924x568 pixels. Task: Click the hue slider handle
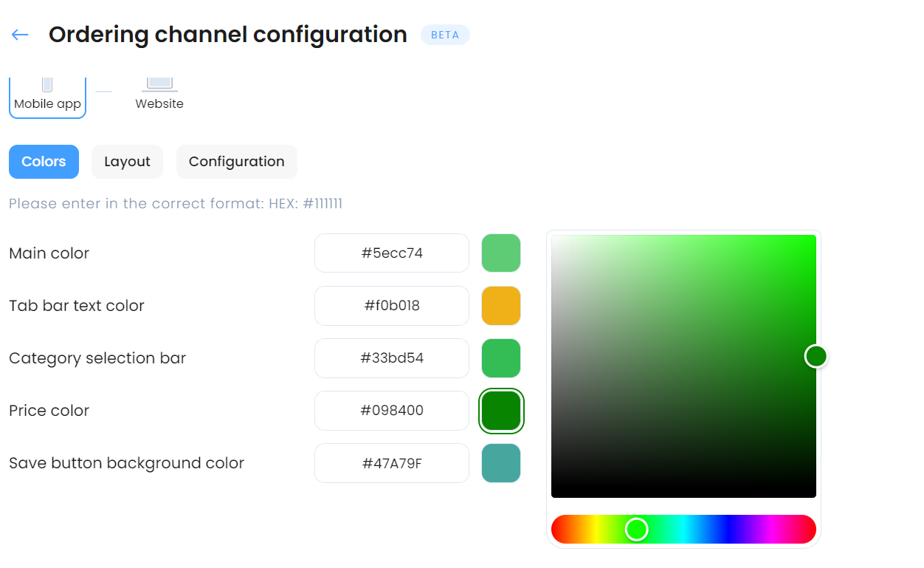(636, 529)
